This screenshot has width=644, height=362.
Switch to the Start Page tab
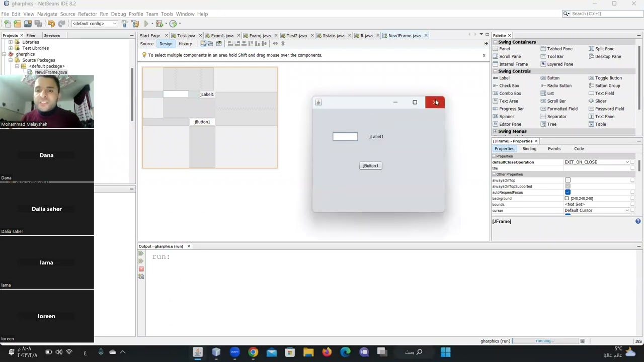(150, 36)
